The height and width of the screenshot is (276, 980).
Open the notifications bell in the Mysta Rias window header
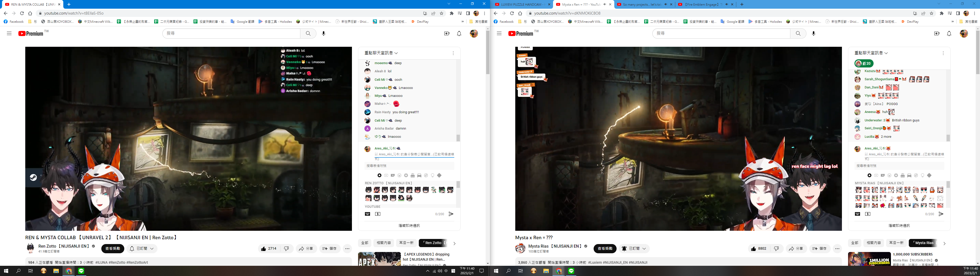(x=949, y=33)
